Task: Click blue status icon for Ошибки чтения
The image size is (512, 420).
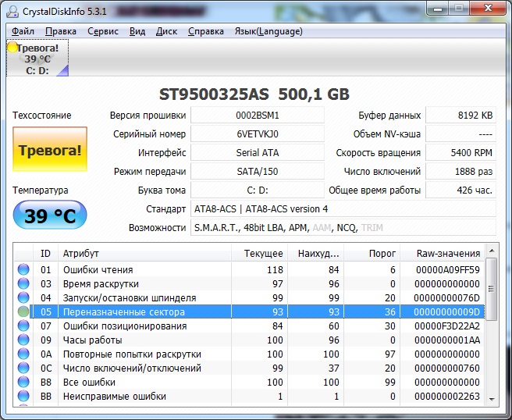Action: (x=23, y=270)
